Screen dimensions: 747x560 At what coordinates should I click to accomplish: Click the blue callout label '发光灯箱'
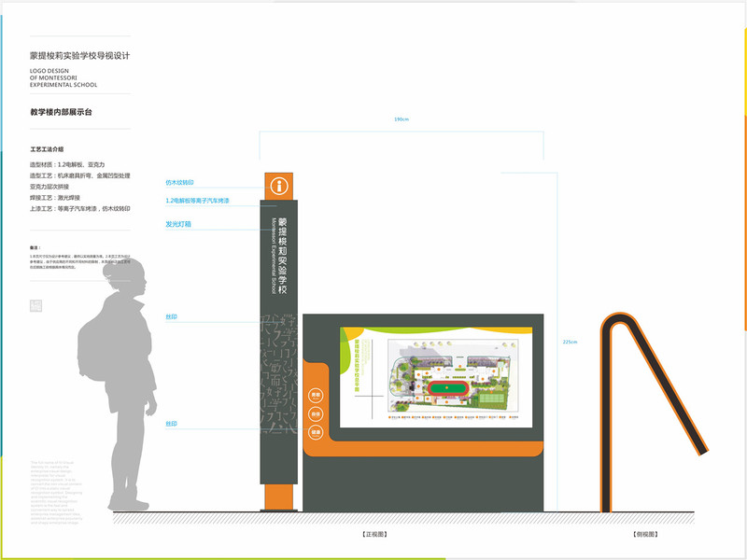[178, 224]
